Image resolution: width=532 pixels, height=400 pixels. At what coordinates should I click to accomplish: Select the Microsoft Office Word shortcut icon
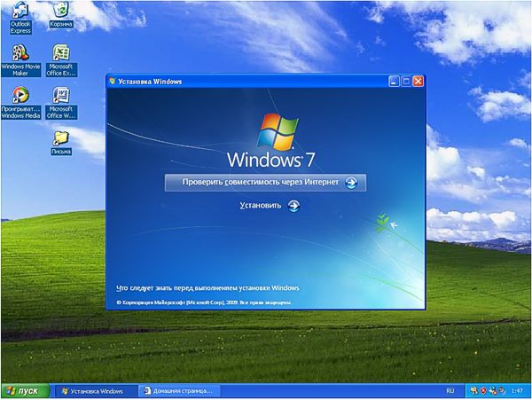tap(61, 103)
